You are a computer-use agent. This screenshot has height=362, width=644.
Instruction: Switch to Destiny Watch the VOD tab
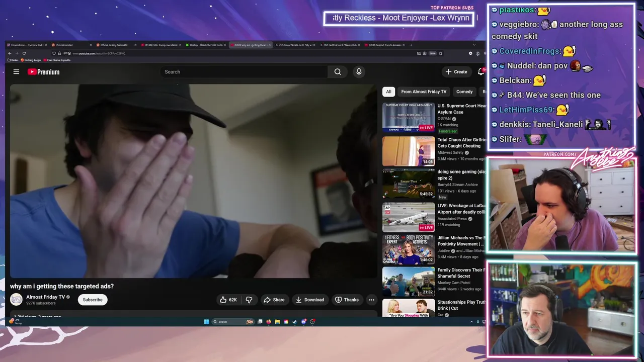coord(205,45)
